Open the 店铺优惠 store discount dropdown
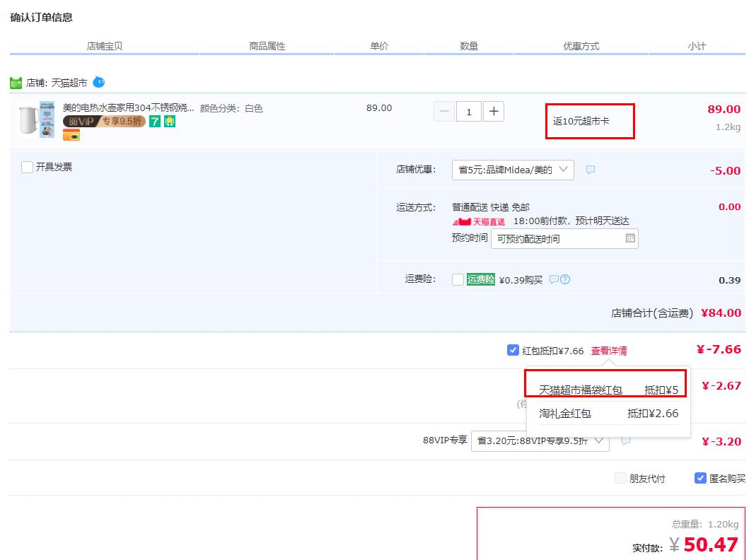 pyautogui.click(x=513, y=170)
